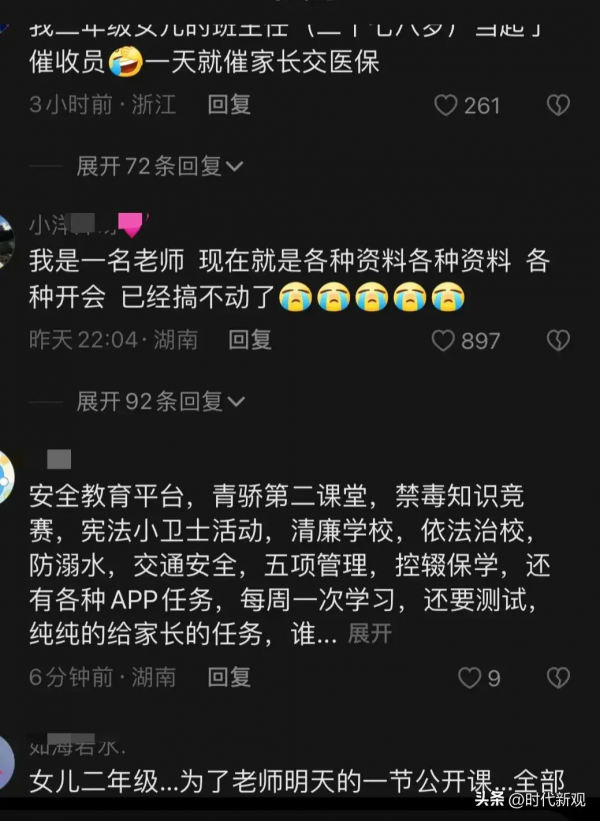Viewport: 600px width, 821px height.
Task: Tap broken heart on 897-like comment
Action: (x=558, y=340)
